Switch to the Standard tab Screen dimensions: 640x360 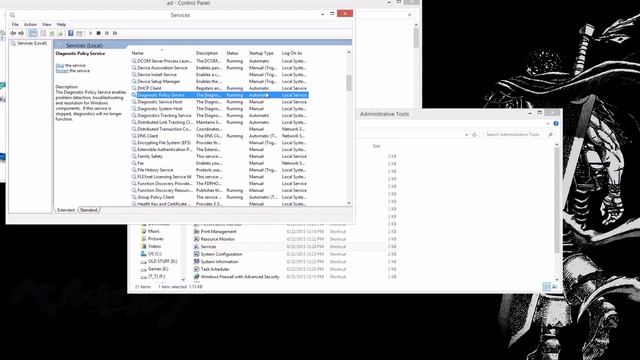[x=89, y=210]
